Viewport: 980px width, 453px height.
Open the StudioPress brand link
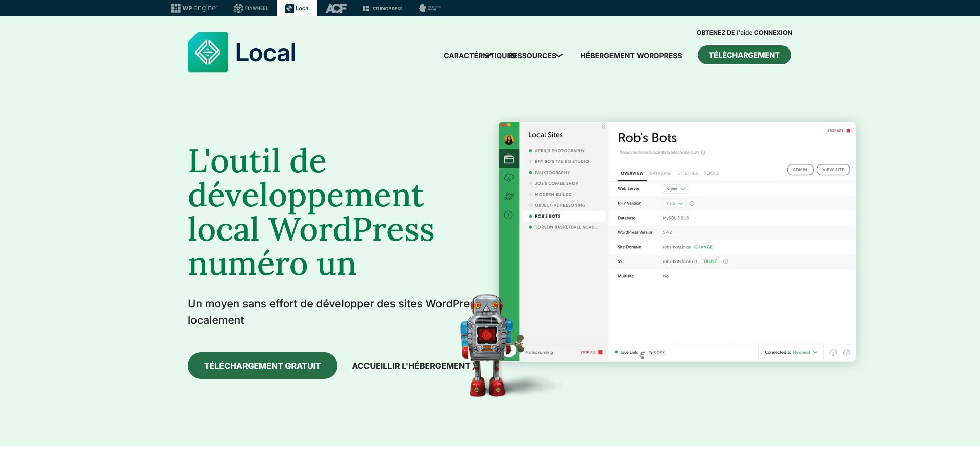(x=382, y=8)
